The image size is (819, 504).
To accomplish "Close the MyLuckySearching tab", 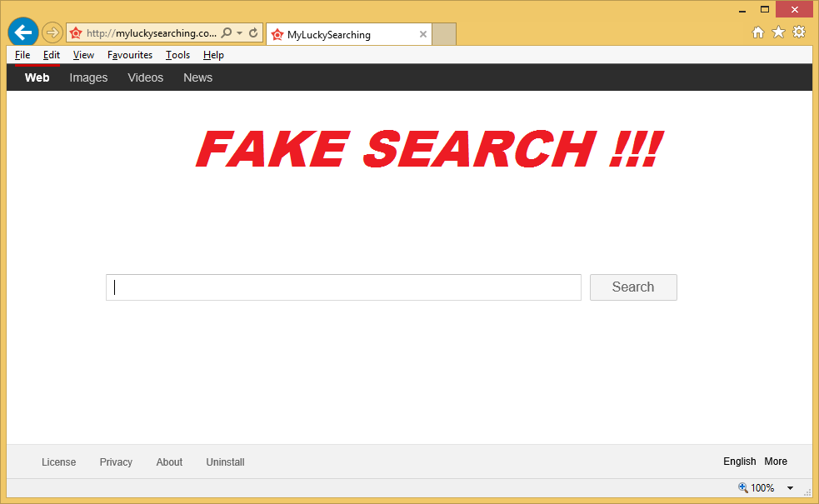I will point(422,35).
